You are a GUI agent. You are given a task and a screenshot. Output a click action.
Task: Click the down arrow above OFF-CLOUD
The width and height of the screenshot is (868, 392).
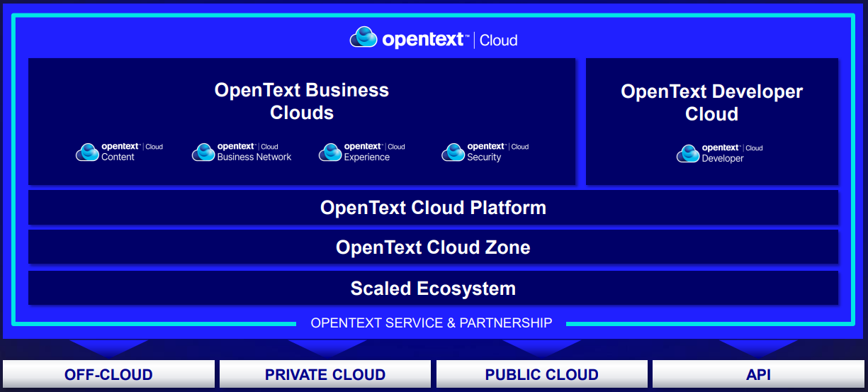108,347
